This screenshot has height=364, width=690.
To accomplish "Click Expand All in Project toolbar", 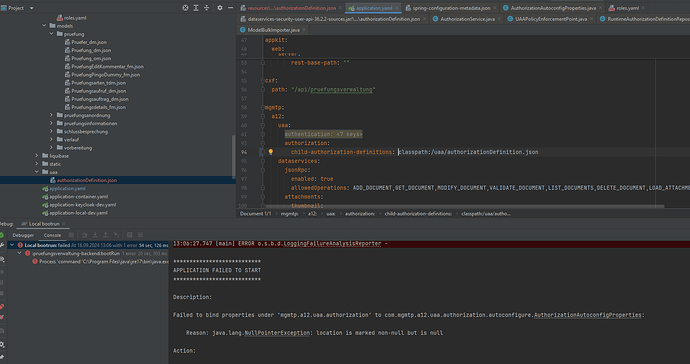I will pos(196,8).
